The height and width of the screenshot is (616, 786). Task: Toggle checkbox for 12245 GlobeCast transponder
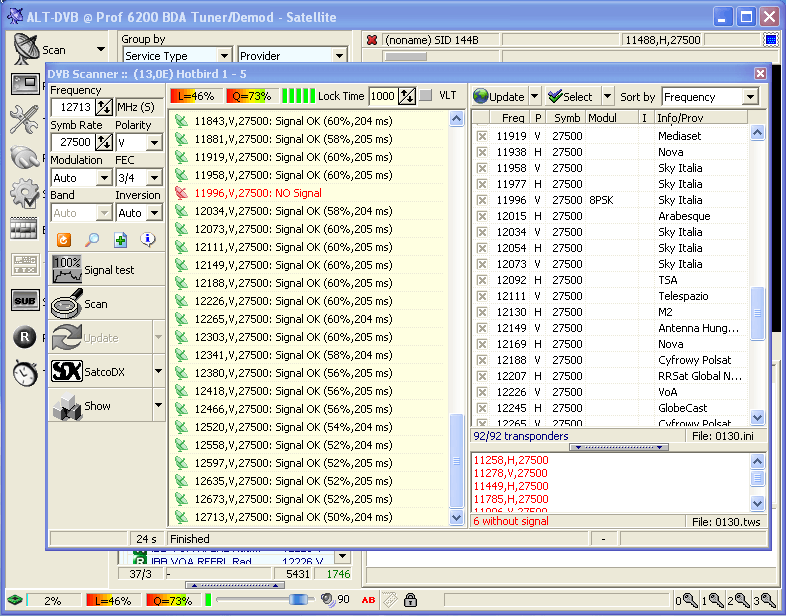click(x=482, y=408)
